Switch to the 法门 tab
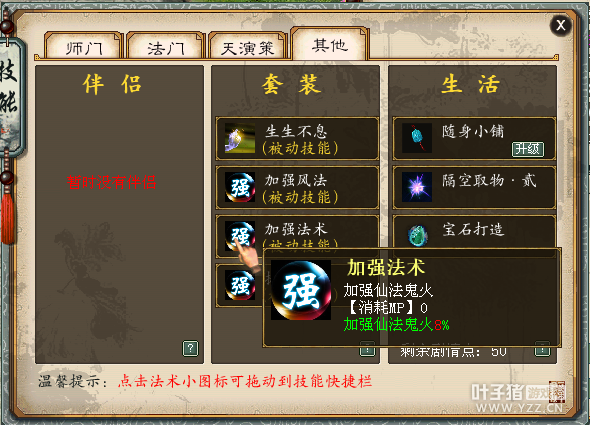Viewport: 590px width, 425px height. pyautogui.click(x=166, y=47)
